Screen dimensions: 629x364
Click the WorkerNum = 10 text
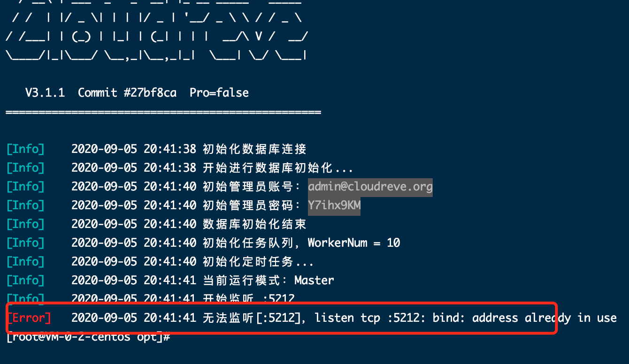click(x=354, y=243)
